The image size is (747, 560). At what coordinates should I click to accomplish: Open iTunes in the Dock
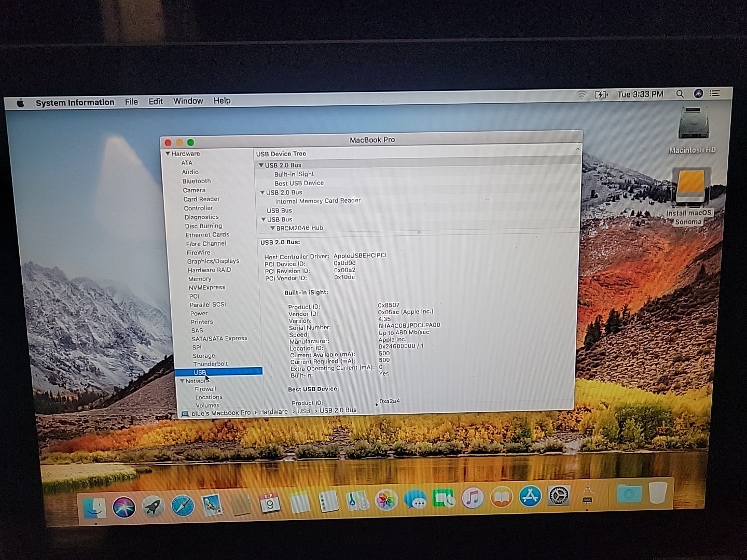pos(473,498)
